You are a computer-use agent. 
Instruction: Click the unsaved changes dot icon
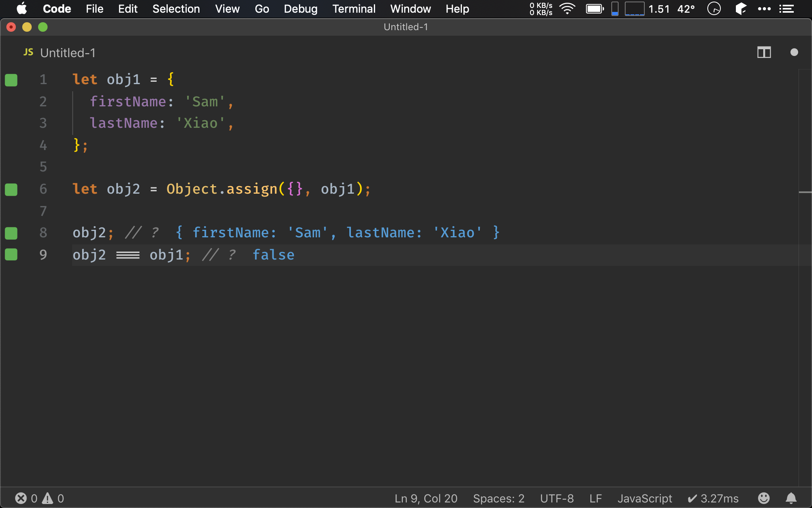pyautogui.click(x=794, y=52)
